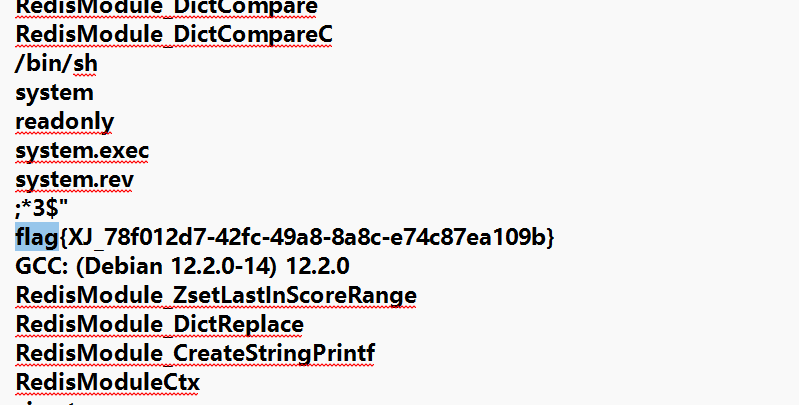Click the RedisModule_DictCompareC text line
The height and width of the screenshot is (405, 799).
pyautogui.click(x=174, y=35)
